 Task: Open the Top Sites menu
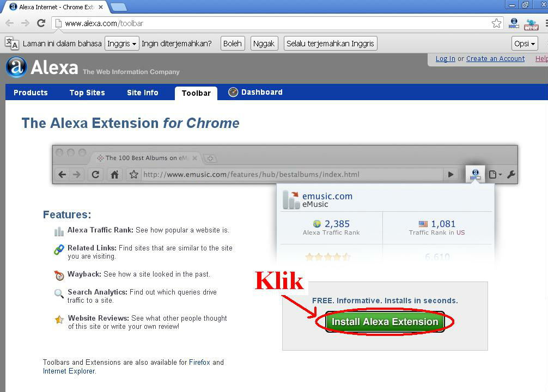coord(87,93)
